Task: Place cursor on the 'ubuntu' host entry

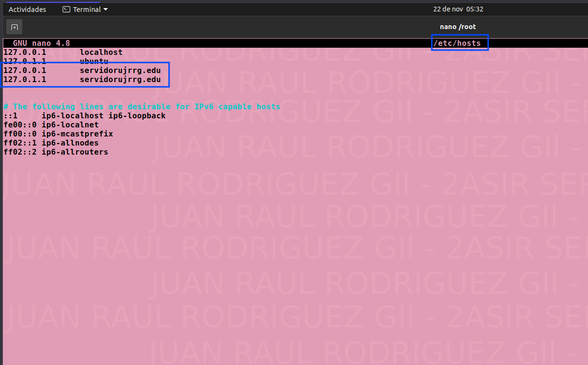Action: pyautogui.click(x=56, y=61)
